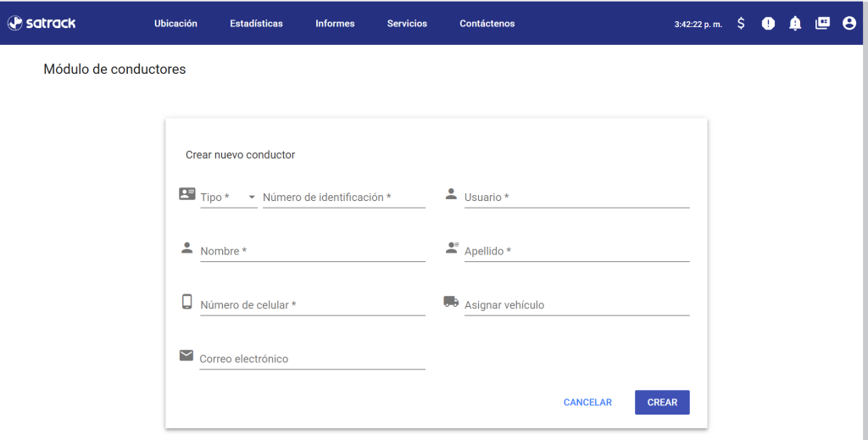This screenshot has height=440, width=868.
Task: Click the truck icon beside Asignar vehículo
Action: point(451,302)
